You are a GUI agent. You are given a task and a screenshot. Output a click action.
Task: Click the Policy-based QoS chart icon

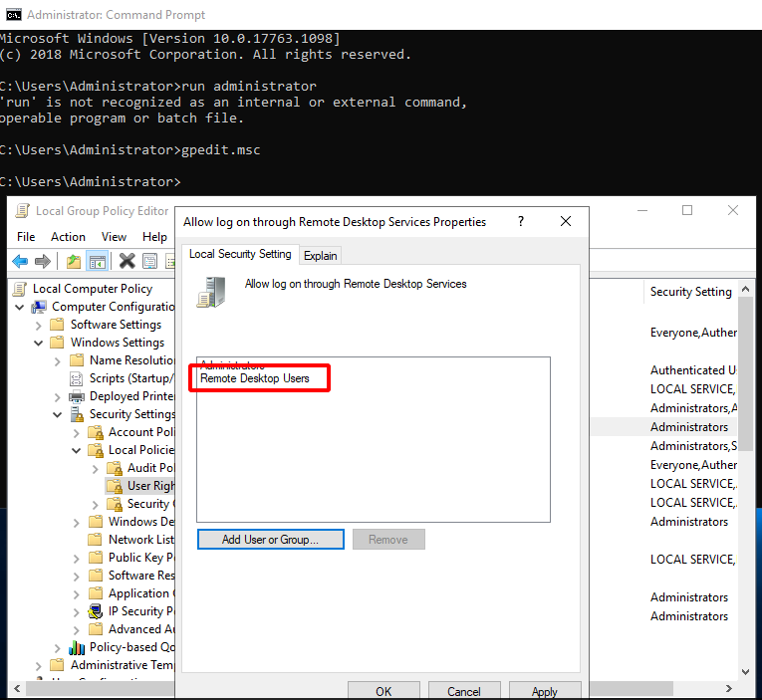click(x=77, y=647)
